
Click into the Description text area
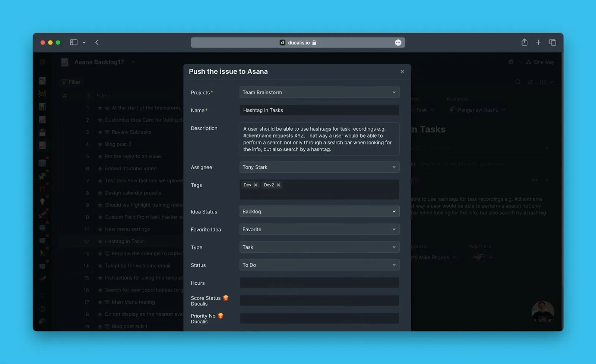pyautogui.click(x=319, y=139)
